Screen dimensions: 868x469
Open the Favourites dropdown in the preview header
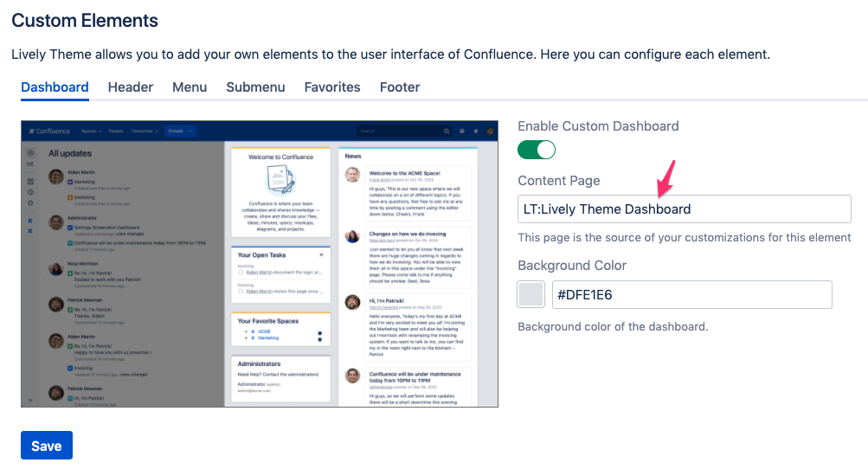click(145, 131)
